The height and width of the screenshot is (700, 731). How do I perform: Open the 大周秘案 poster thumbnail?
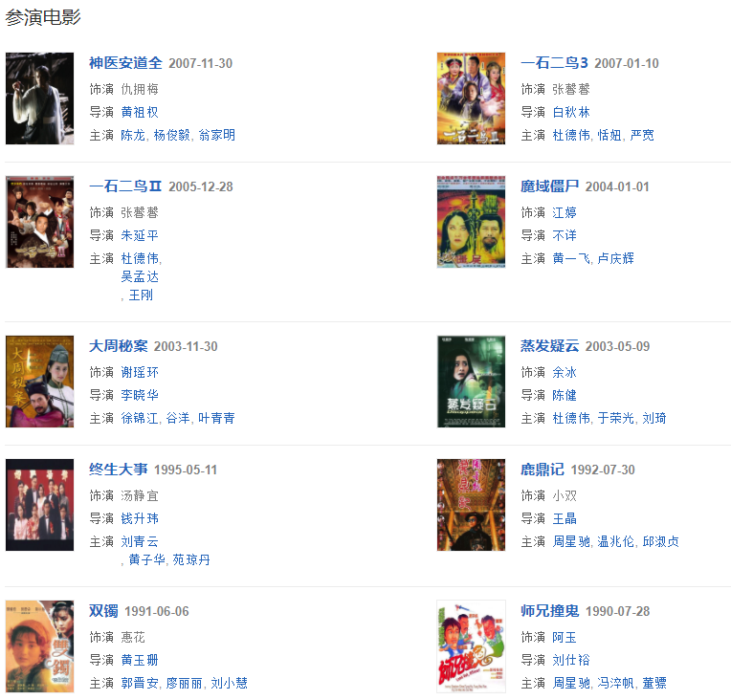tap(39, 382)
